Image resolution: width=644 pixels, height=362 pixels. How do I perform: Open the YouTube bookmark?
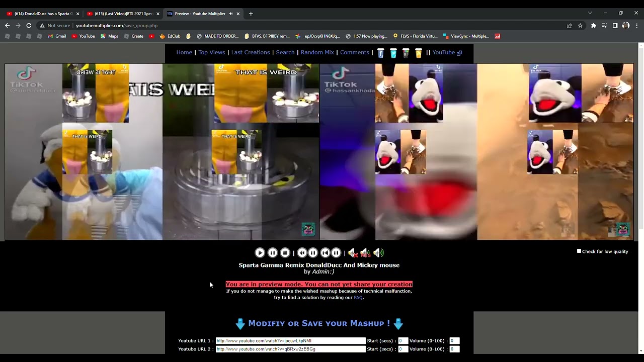click(x=83, y=36)
